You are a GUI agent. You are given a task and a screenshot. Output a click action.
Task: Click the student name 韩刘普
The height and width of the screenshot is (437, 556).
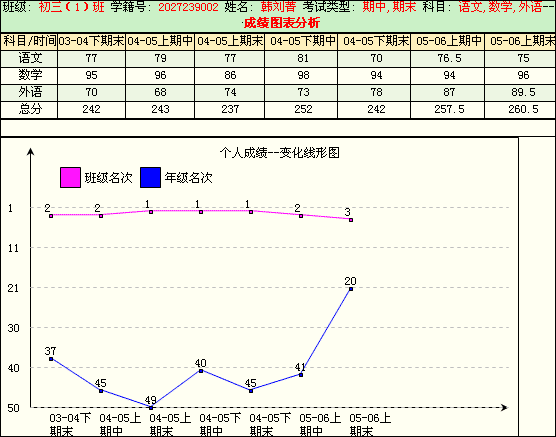point(278,7)
